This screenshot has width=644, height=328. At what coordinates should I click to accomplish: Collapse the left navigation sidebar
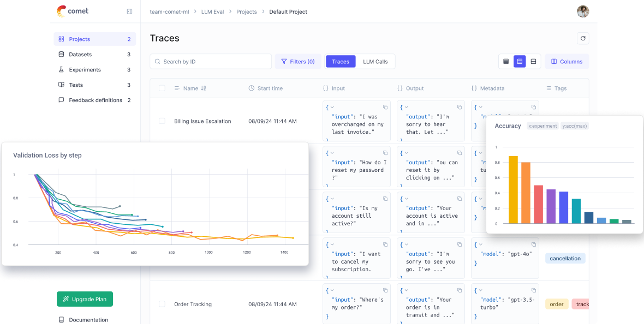coord(129,11)
